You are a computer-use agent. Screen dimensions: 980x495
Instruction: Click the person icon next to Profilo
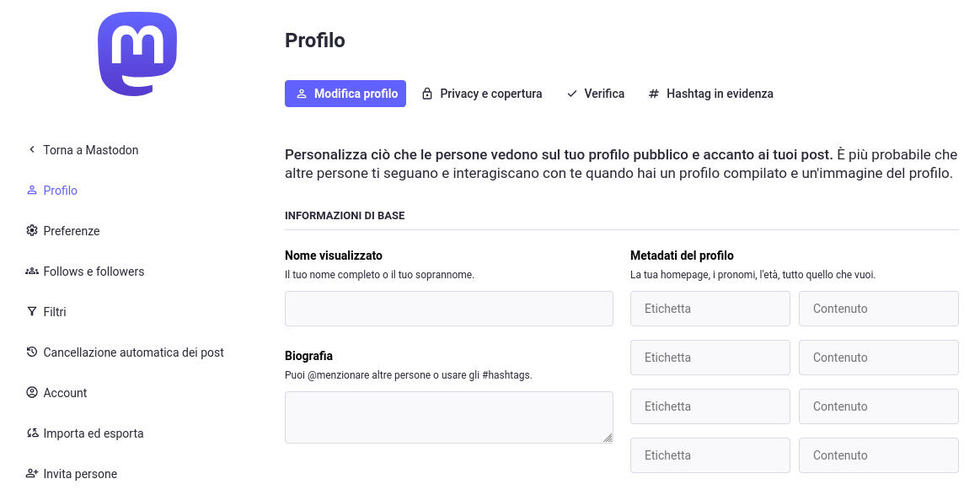[32, 191]
